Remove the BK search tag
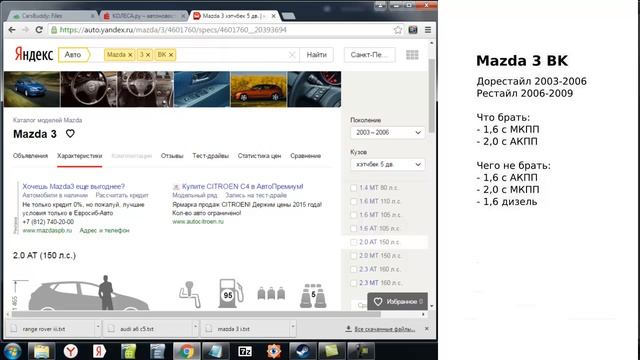 (x=171, y=55)
